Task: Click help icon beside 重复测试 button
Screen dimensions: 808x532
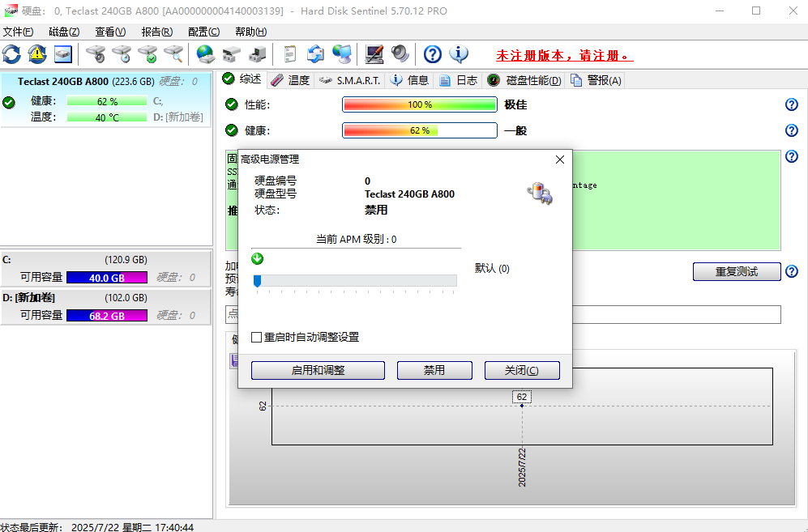Action: (792, 271)
